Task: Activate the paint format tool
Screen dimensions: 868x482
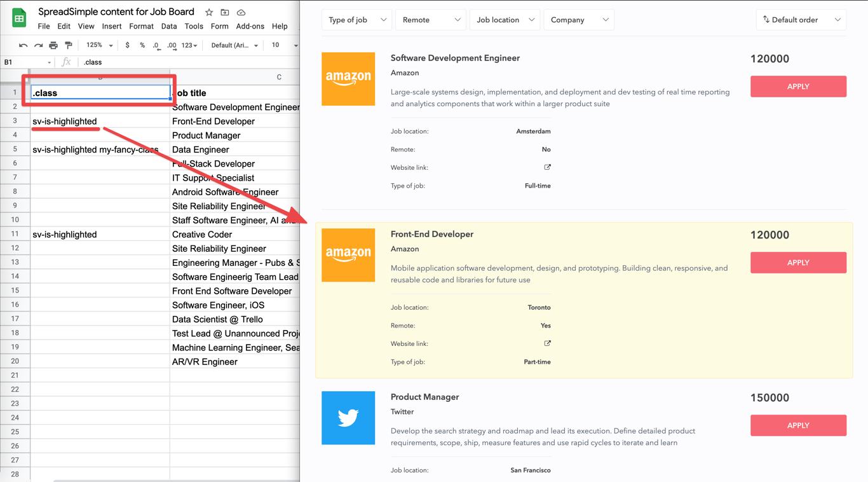Action: [x=69, y=46]
